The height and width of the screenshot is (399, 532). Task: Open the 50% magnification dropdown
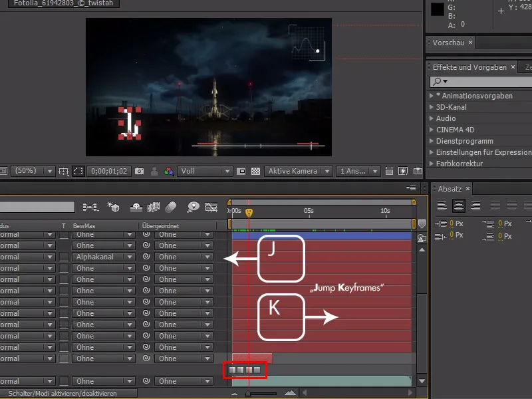click(33, 171)
